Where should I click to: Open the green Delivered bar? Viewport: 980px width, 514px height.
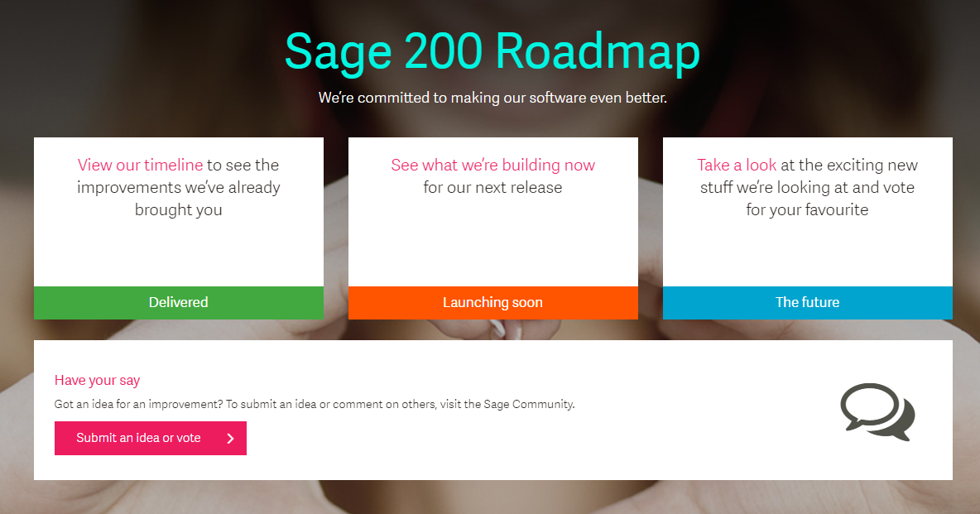click(x=179, y=303)
